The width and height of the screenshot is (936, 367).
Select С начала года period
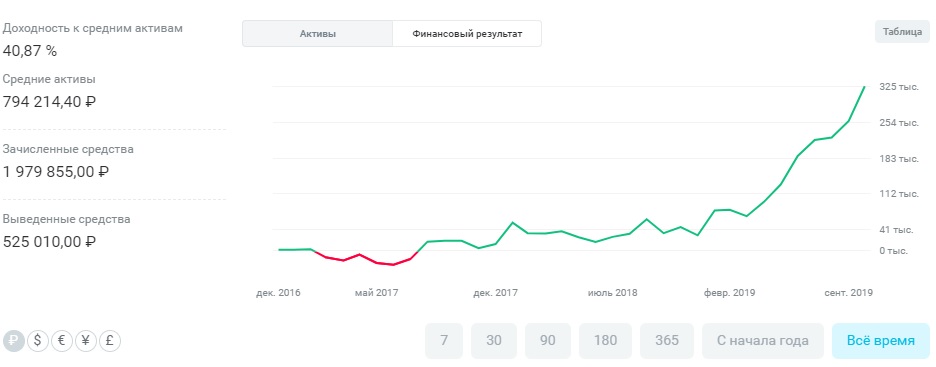point(763,341)
